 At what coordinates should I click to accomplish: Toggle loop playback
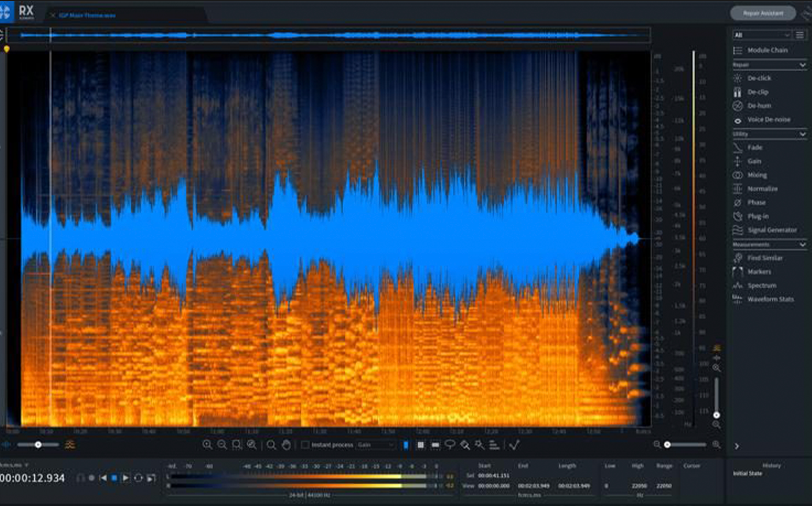(x=139, y=478)
